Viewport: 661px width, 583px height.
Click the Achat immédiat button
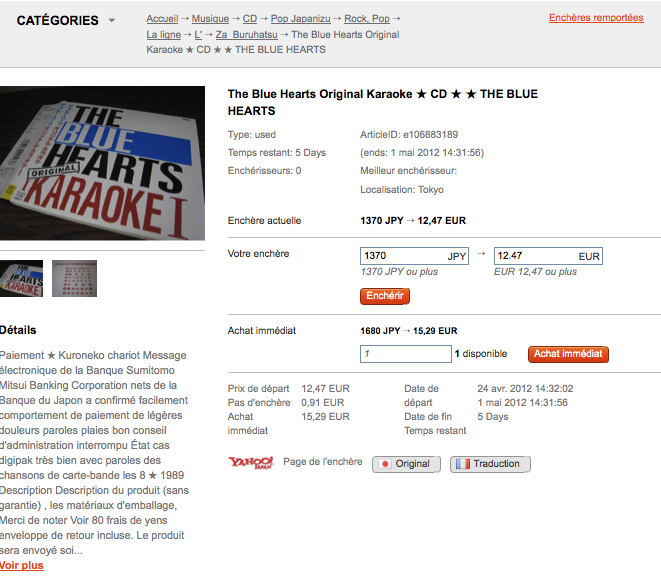(x=568, y=354)
